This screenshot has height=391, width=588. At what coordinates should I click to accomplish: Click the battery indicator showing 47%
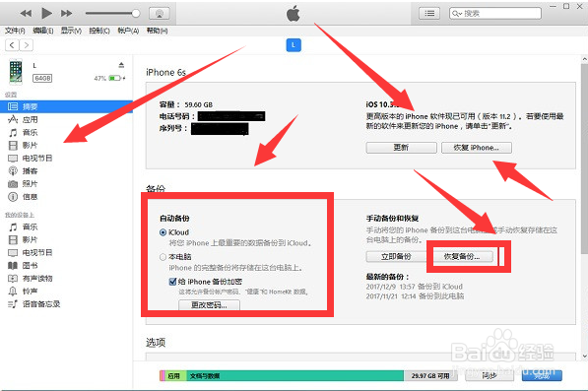tap(115, 79)
